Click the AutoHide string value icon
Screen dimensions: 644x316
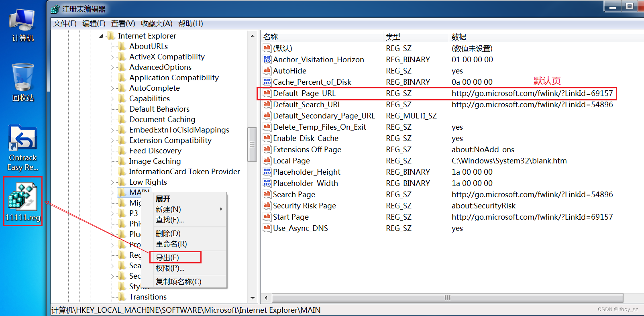tap(267, 71)
